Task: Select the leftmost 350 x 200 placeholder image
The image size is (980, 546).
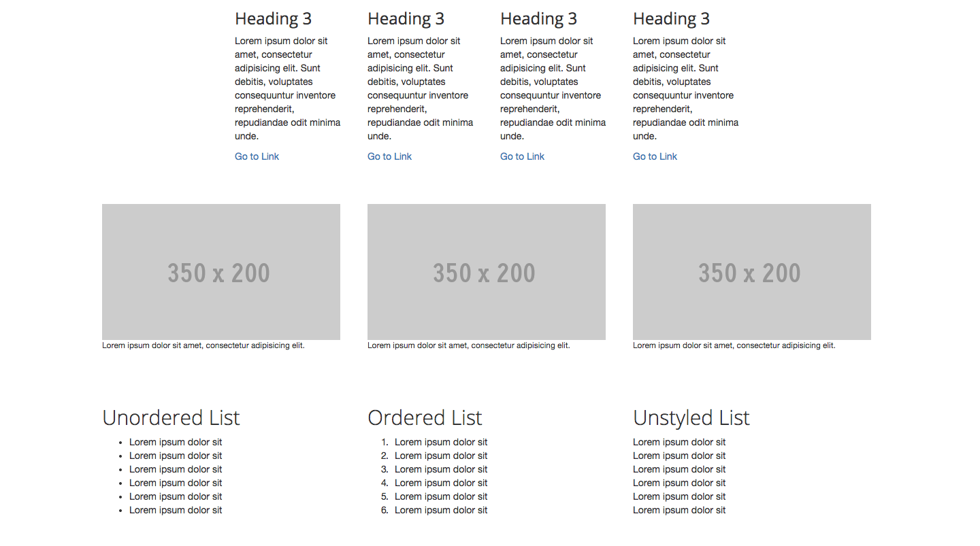Action: [221, 272]
